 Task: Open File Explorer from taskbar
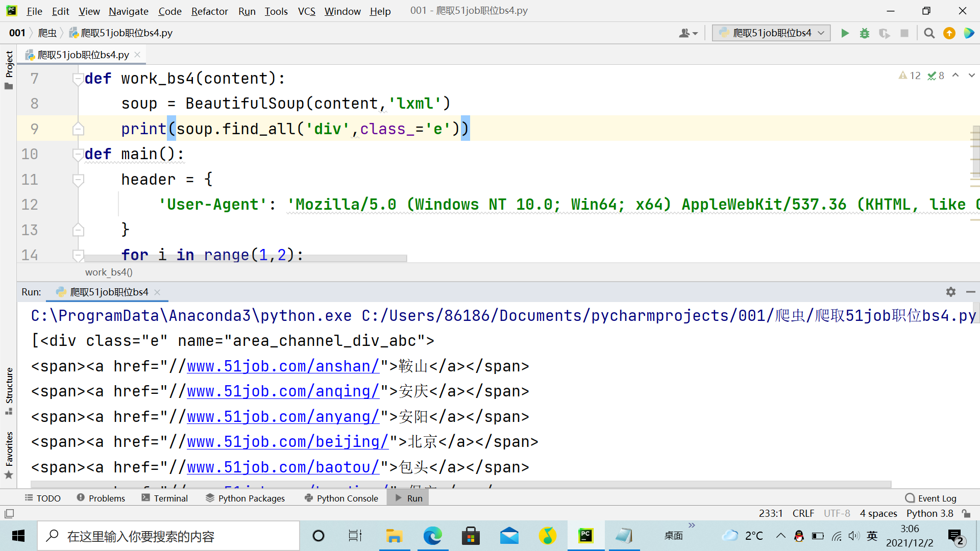[394, 536]
